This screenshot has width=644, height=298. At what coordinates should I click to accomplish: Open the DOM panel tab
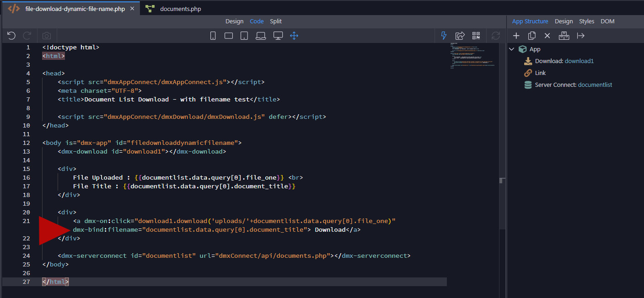click(x=607, y=21)
